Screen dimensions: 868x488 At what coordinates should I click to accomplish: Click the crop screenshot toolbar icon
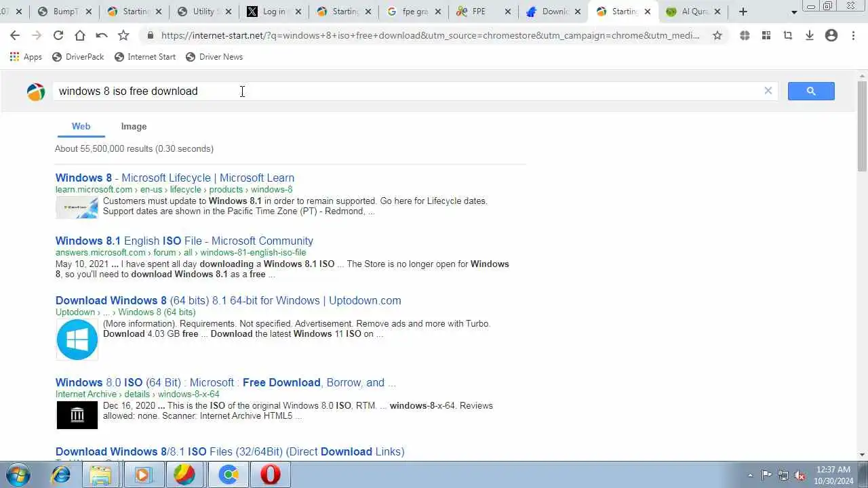(788, 36)
